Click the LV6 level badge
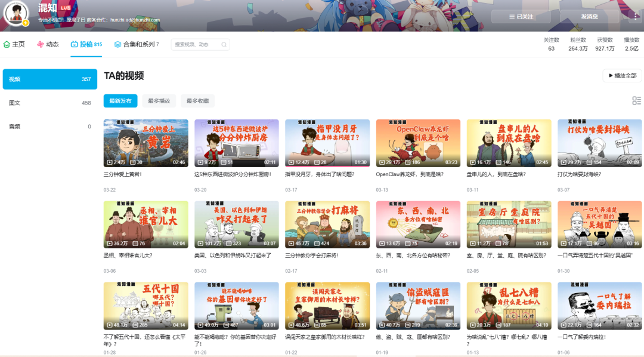Screen dimensions: 644x357 point(66,8)
